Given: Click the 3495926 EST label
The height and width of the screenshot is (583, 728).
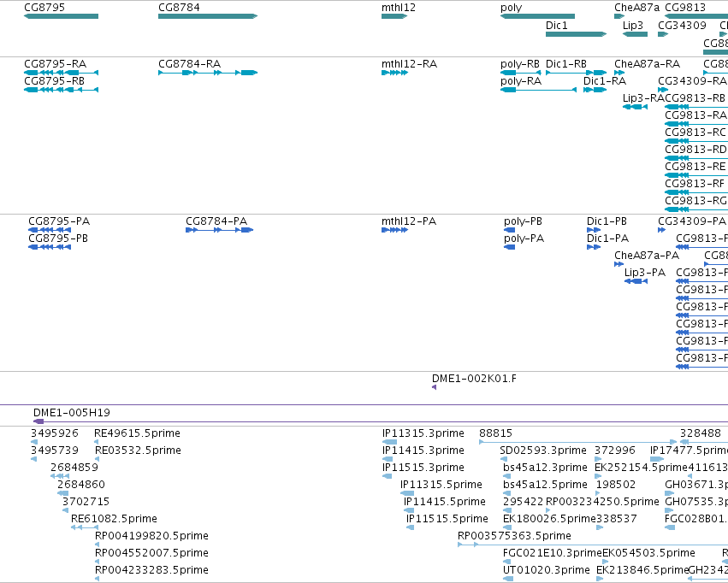Looking at the screenshot, I should pyautogui.click(x=54, y=433).
